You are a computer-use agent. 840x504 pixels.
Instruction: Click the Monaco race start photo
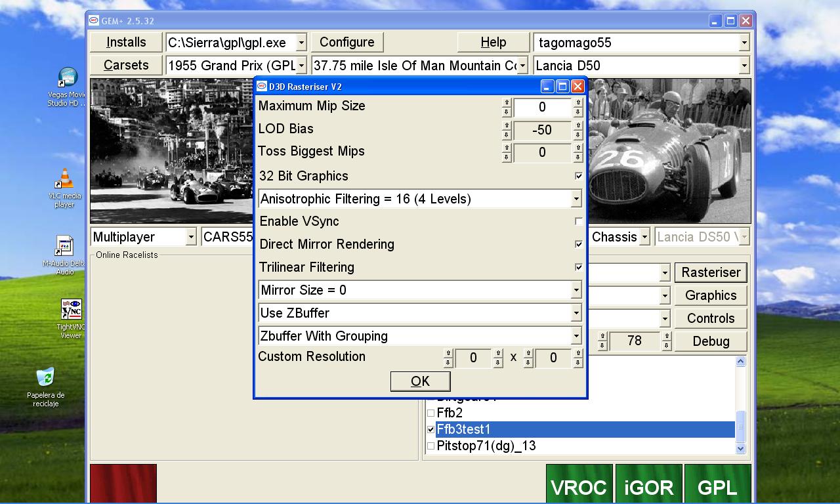click(x=172, y=151)
